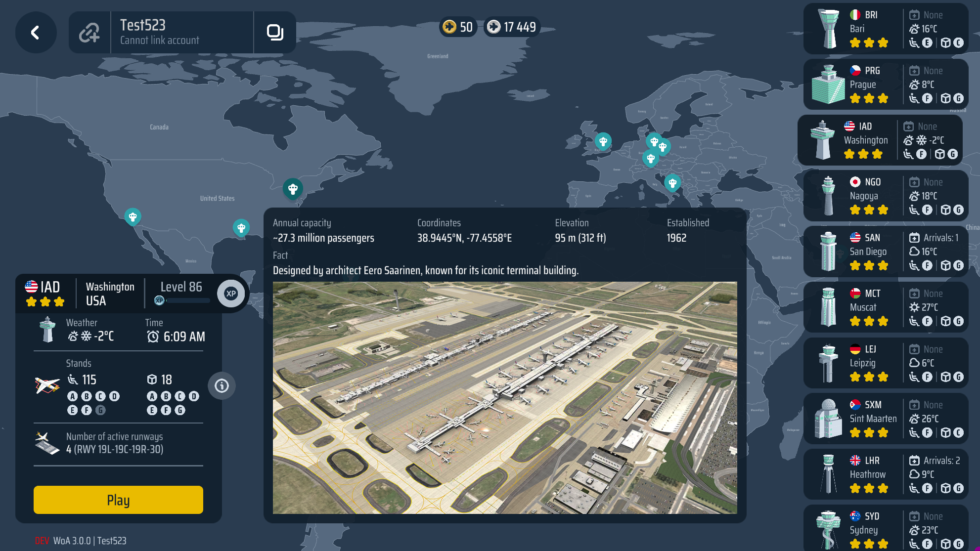Click the silver plane currency counter

(512, 27)
